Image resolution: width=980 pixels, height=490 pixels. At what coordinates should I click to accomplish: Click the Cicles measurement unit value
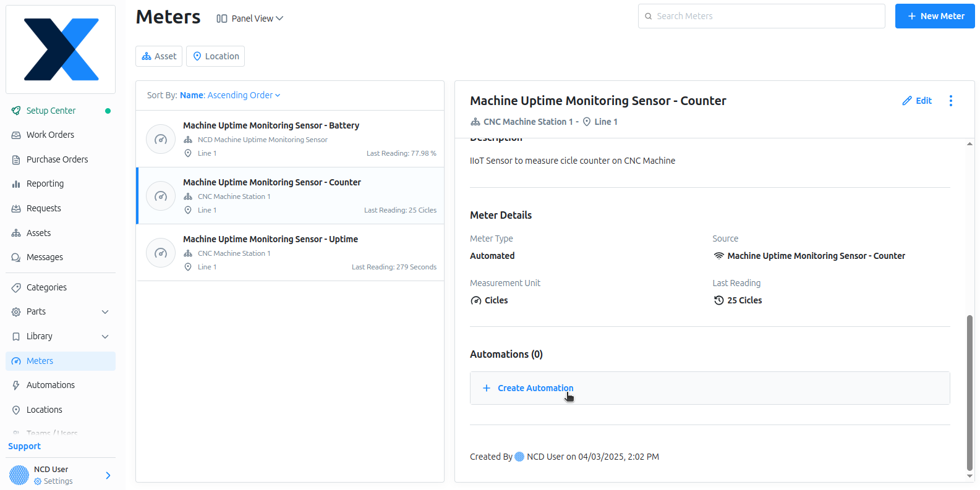[496, 300]
